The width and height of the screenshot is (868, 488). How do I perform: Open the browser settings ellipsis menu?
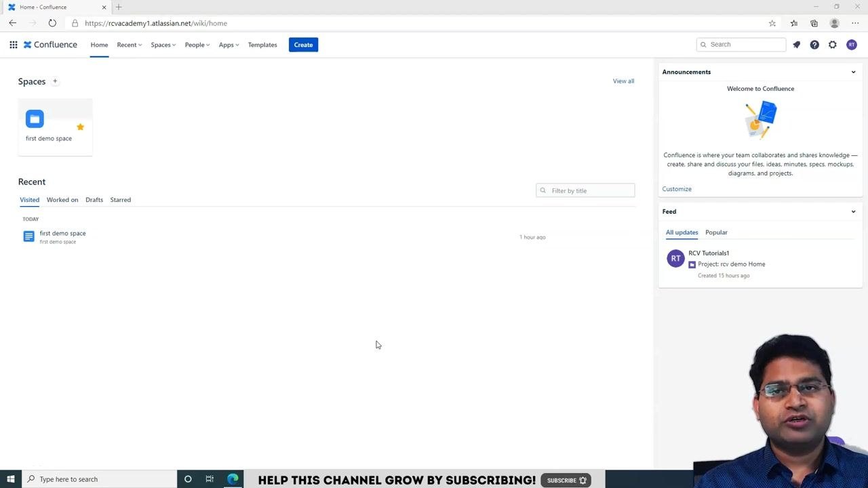(855, 23)
